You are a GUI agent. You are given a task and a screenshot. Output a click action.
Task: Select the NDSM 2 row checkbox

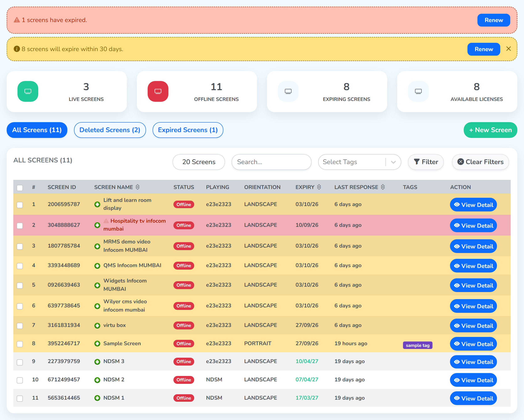20,380
